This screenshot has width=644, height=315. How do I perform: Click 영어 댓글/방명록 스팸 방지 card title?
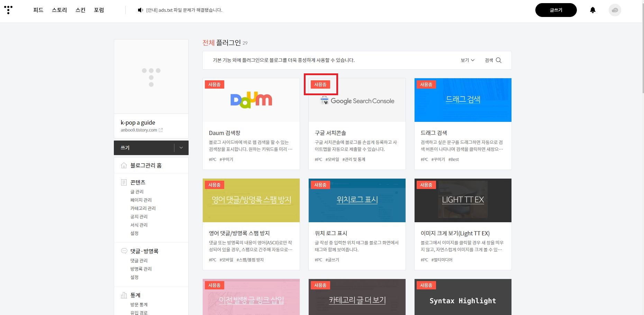(x=239, y=233)
